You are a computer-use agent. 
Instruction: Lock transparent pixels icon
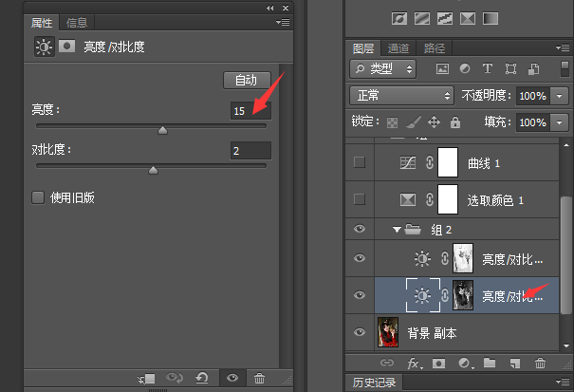coord(392,122)
